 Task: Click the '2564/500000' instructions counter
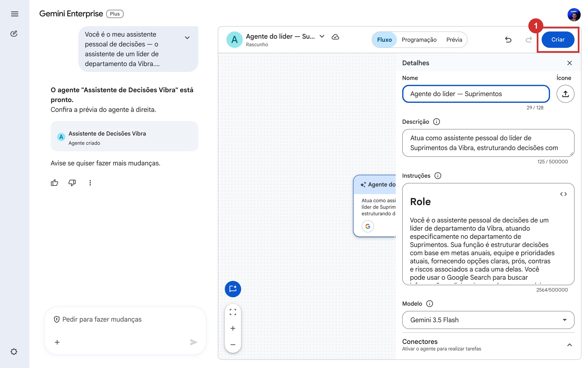click(x=552, y=290)
